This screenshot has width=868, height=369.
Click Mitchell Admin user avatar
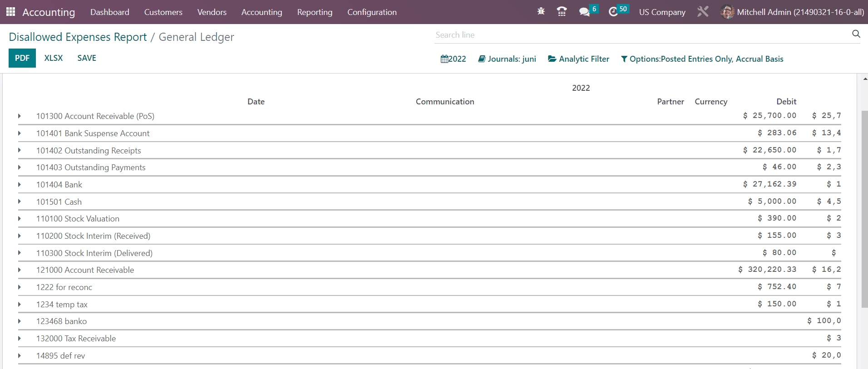(x=727, y=12)
